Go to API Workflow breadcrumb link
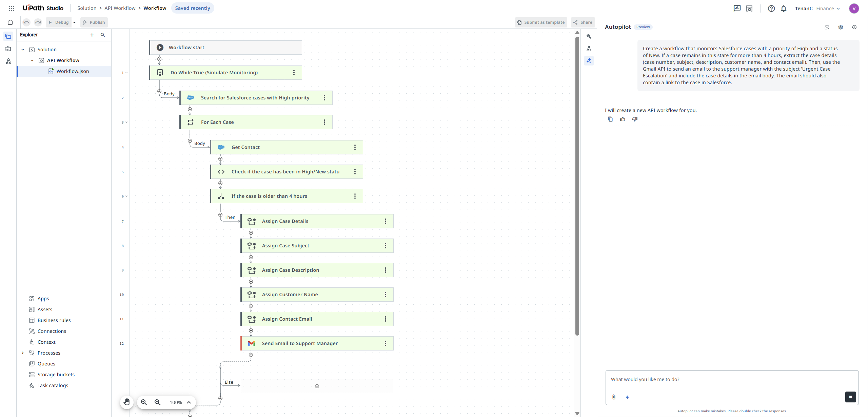Image resolution: width=868 pixels, height=417 pixels. click(120, 8)
